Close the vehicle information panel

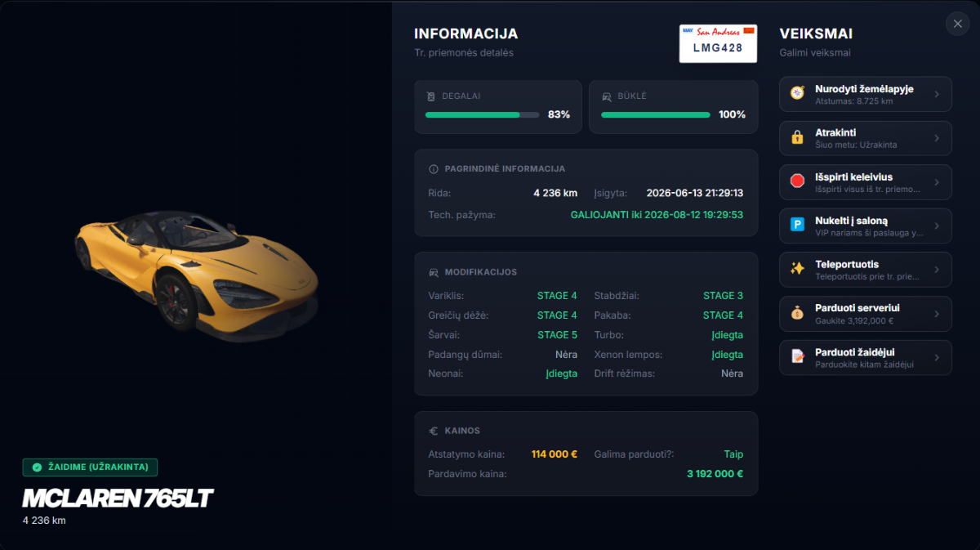coord(957,24)
